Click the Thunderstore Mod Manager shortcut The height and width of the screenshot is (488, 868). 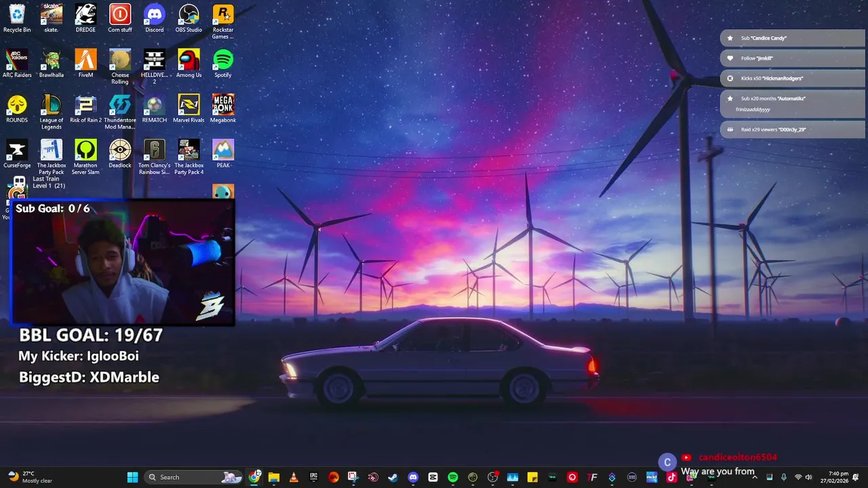pos(120,112)
